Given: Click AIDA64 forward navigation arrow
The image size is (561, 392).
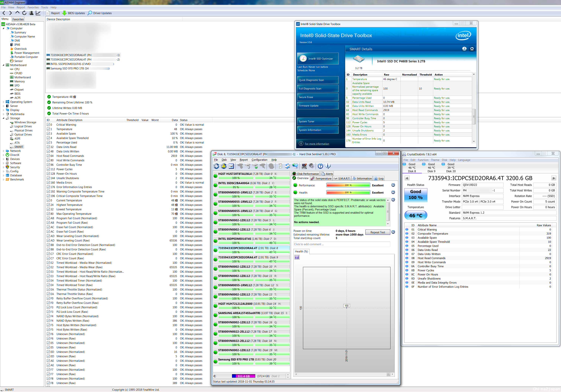Looking at the screenshot, I should pos(10,13).
